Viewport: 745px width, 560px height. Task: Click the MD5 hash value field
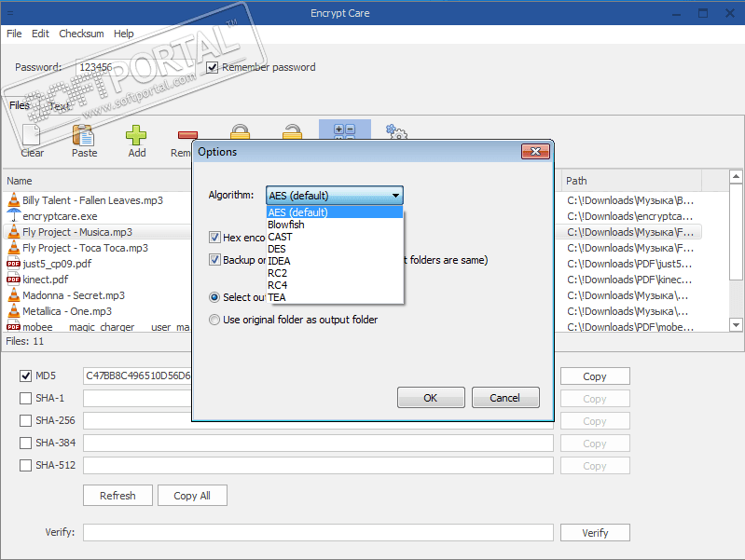138,376
